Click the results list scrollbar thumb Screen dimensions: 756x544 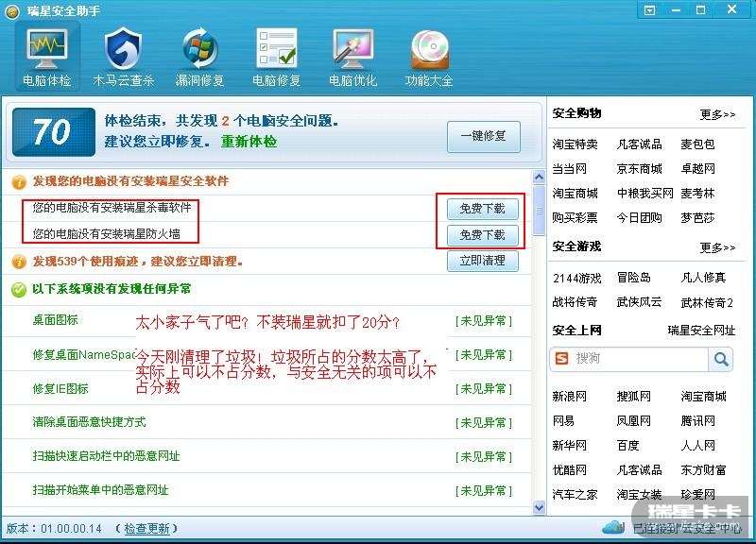click(539, 211)
